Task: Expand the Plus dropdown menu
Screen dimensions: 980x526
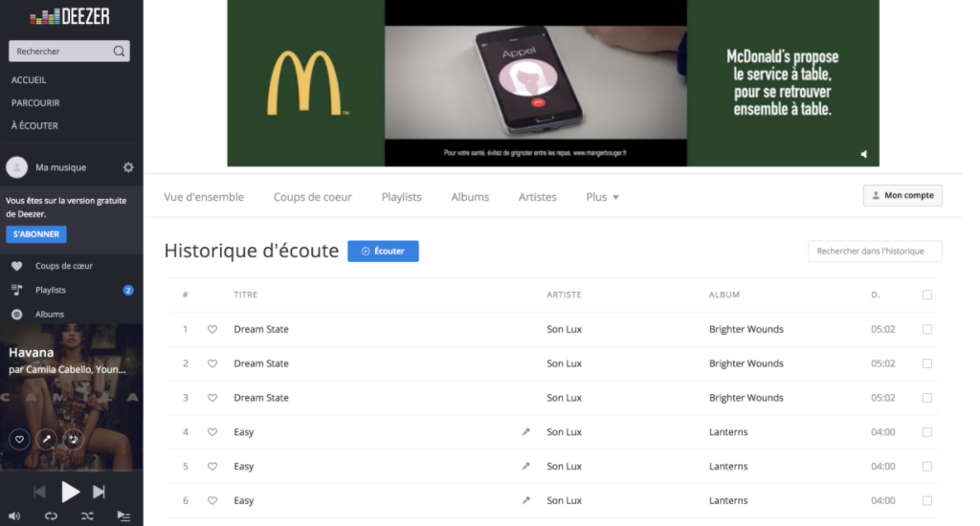Action: [x=603, y=197]
